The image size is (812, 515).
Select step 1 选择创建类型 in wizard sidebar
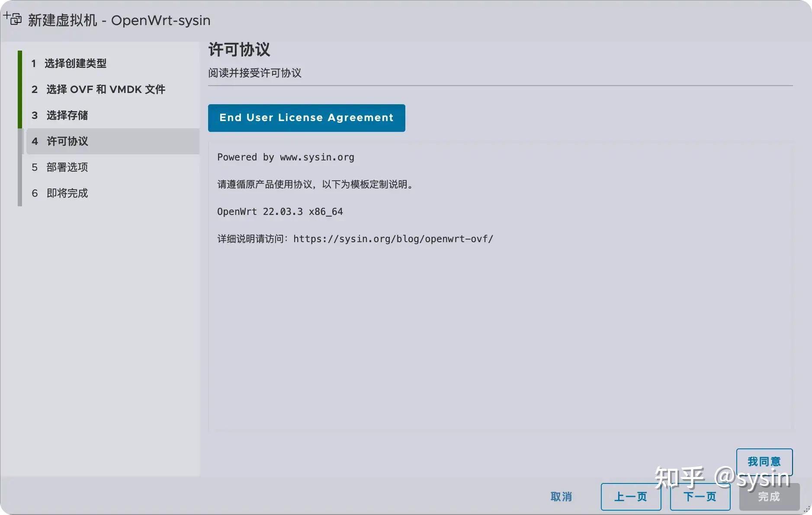click(x=76, y=63)
